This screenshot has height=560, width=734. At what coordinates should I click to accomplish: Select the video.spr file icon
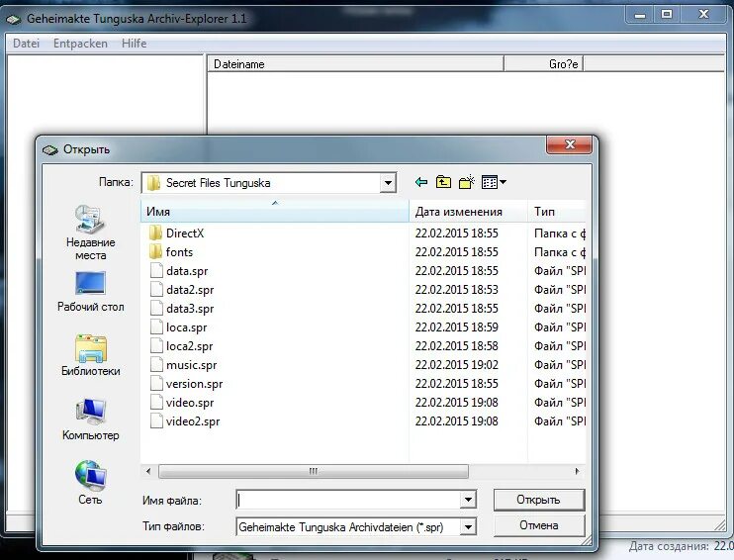pyautogui.click(x=156, y=403)
